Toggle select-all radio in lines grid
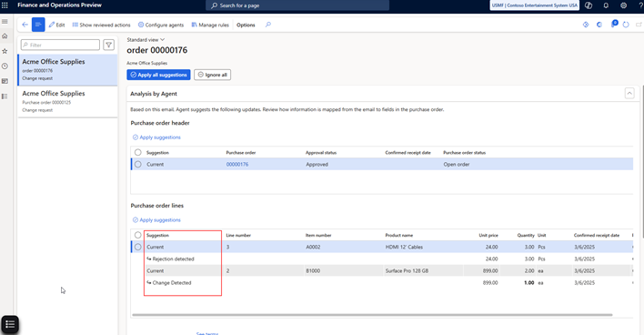644x335 pixels. (138, 235)
